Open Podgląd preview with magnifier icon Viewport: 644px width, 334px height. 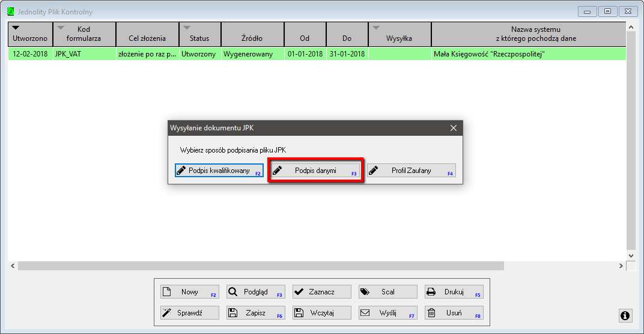point(255,292)
